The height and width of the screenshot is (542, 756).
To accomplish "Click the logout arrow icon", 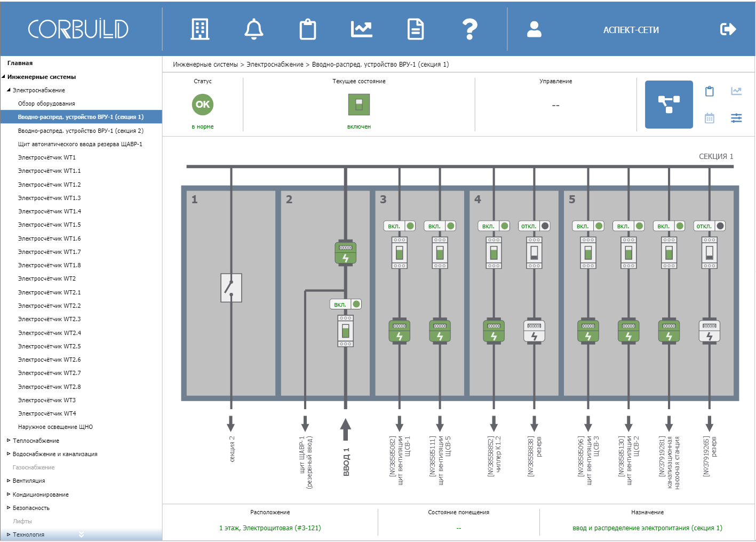I will (728, 29).
